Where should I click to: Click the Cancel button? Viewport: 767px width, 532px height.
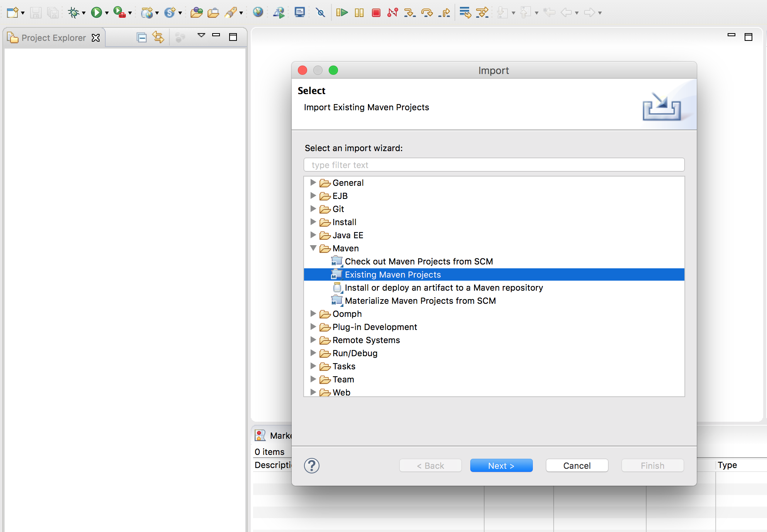coord(577,465)
